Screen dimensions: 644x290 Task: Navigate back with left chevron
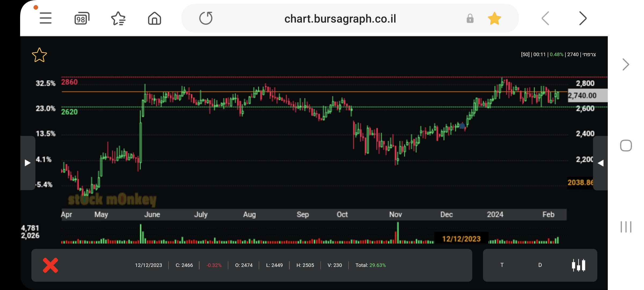546,19
